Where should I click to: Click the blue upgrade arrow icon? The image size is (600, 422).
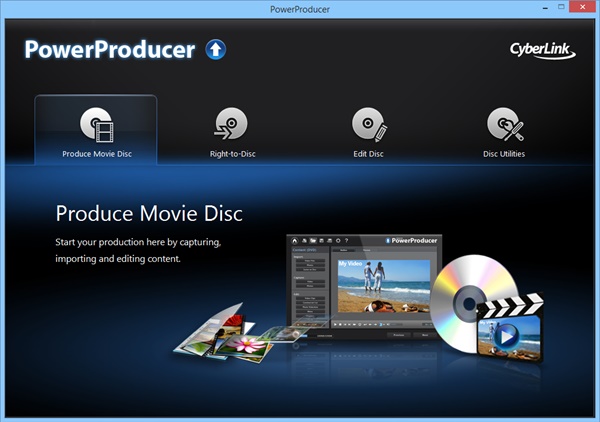click(x=216, y=49)
